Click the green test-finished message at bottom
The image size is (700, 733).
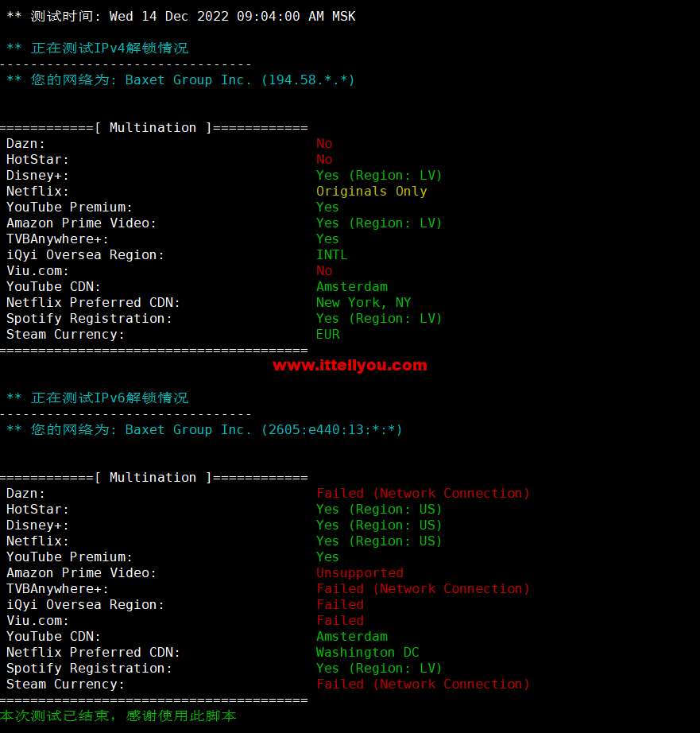point(118,716)
